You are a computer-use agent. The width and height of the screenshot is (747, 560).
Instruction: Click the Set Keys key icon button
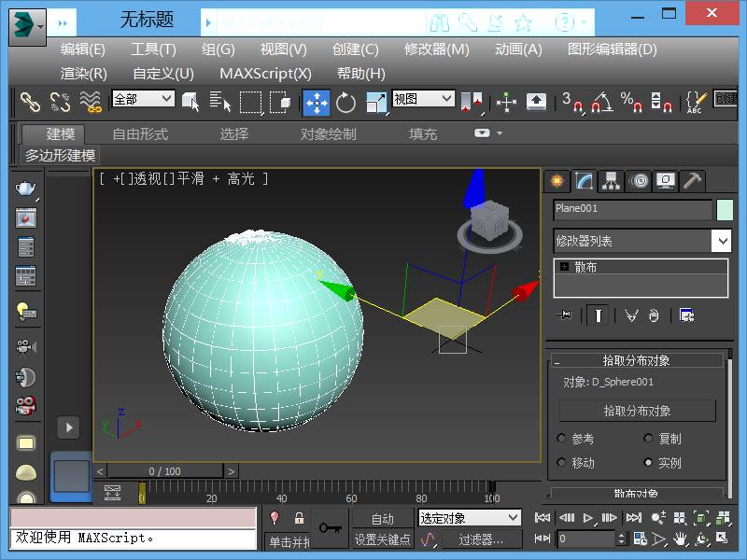pos(331,528)
